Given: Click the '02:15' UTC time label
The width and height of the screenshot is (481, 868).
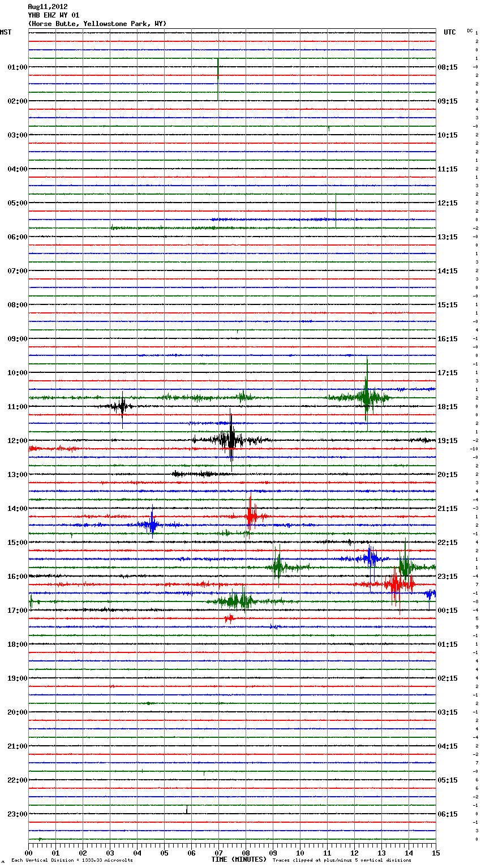Looking at the screenshot, I should 448,678.
